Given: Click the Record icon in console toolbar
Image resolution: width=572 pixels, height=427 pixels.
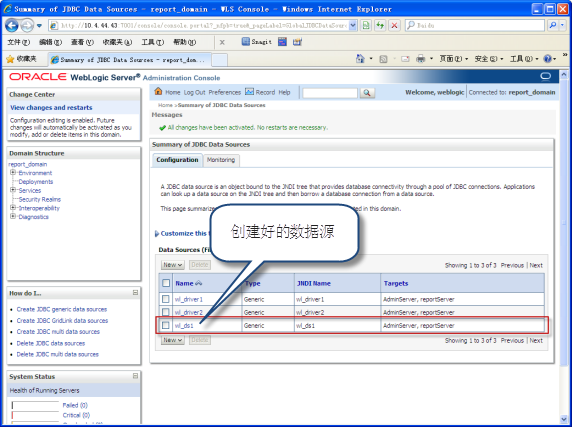Looking at the screenshot, I should (250, 92).
